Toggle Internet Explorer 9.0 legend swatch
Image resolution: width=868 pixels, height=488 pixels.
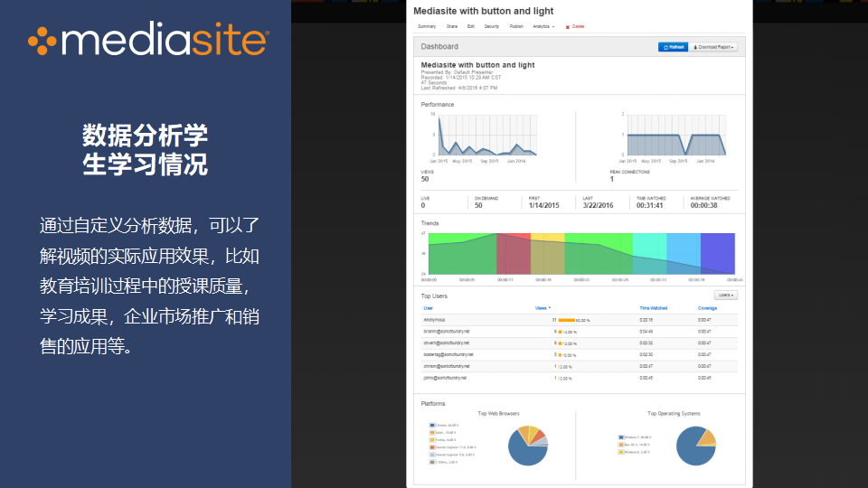click(x=432, y=455)
